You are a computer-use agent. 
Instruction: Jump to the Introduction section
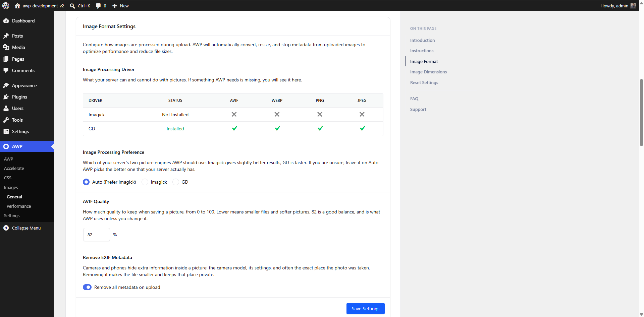point(422,40)
